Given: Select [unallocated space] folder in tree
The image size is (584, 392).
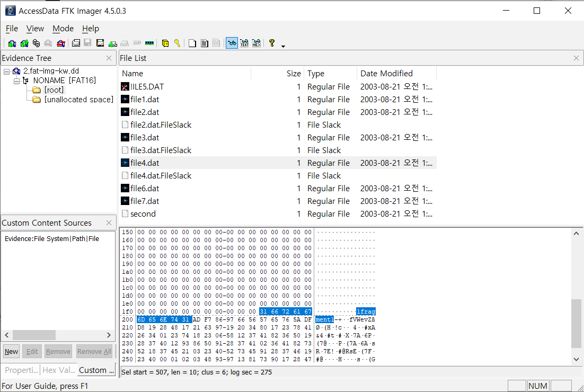Looking at the screenshot, I should [78, 100].
